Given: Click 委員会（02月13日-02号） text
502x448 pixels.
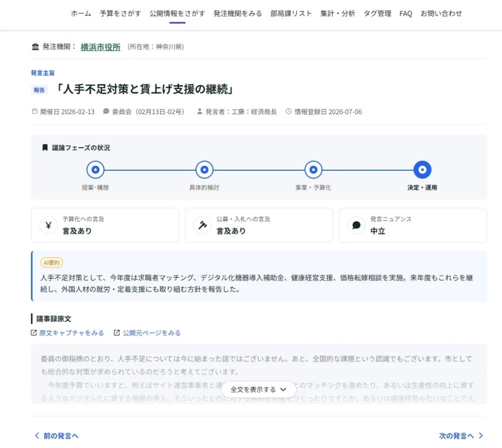Looking at the screenshot, I should point(148,111).
